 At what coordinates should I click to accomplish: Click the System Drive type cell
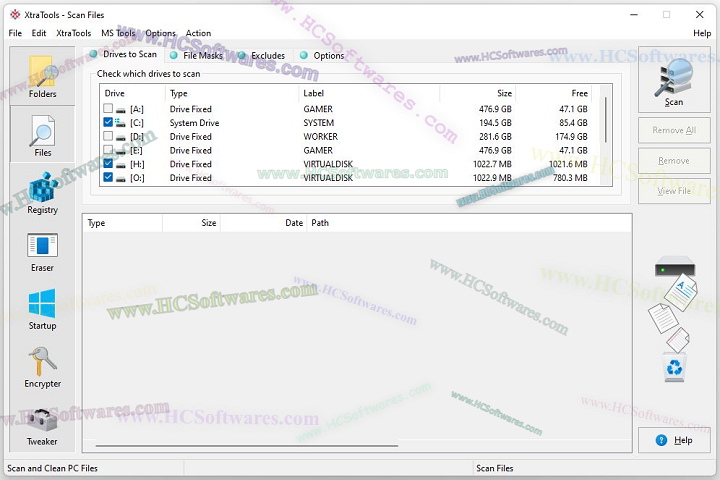[x=194, y=123]
